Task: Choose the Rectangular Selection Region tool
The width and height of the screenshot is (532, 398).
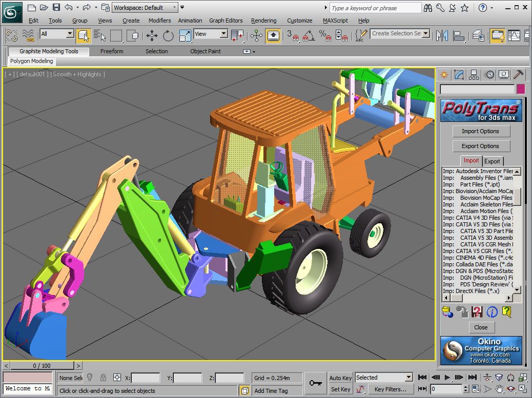Action: pos(116,35)
